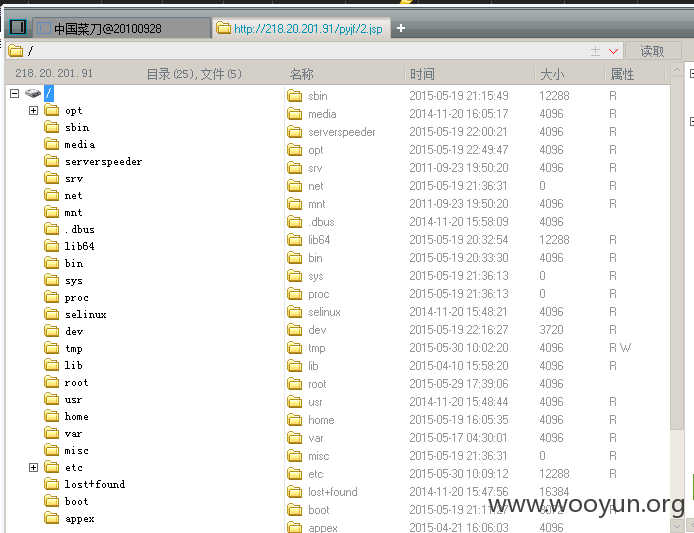This screenshot has width=694, height=533.
Task: Click home folder icon in tree
Action: pos(52,416)
